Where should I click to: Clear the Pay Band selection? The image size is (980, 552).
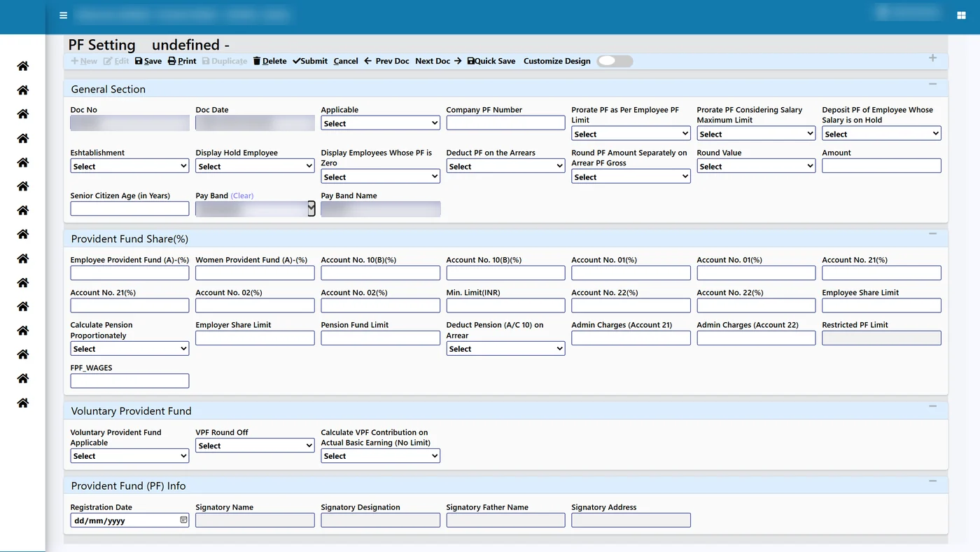[242, 195]
